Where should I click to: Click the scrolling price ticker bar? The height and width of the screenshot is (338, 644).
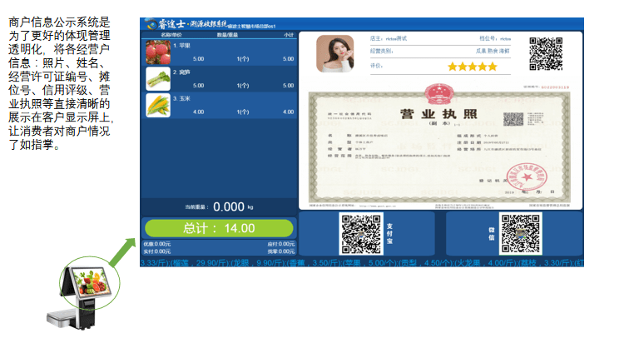coord(362,263)
